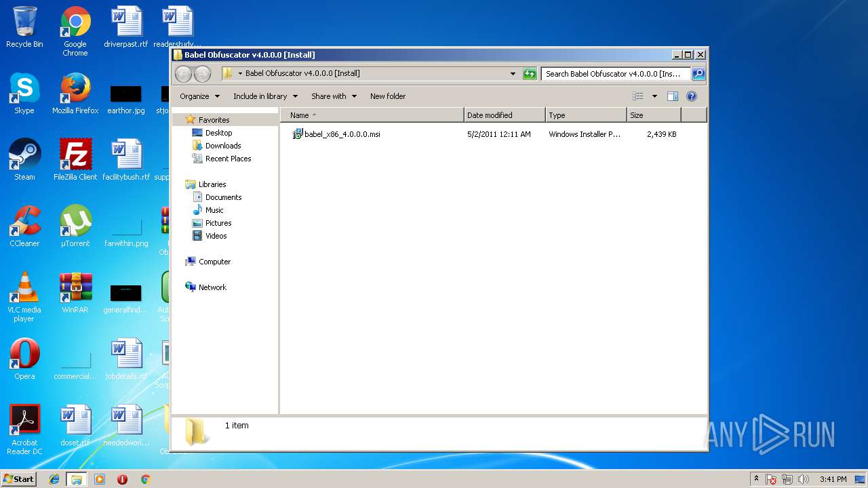Select doset.rtf on the desktop
Image resolution: width=868 pixels, height=488 pixels.
click(x=75, y=426)
